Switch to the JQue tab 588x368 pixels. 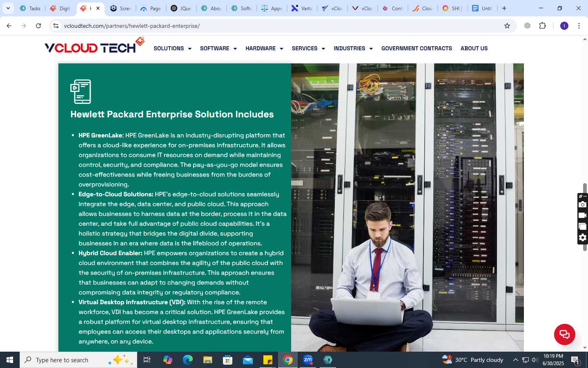[181, 8]
